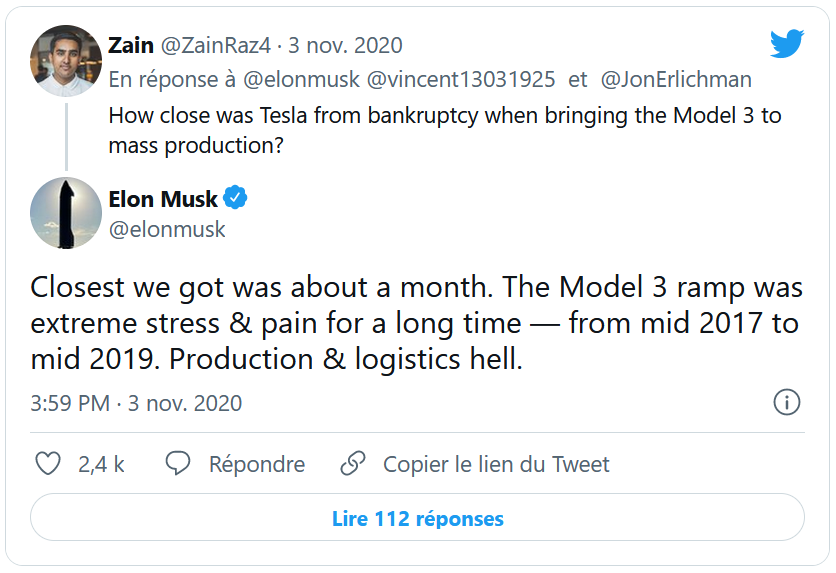Open Lire 112 réponses button
The width and height of the screenshot is (836, 573).
(417, 519)
